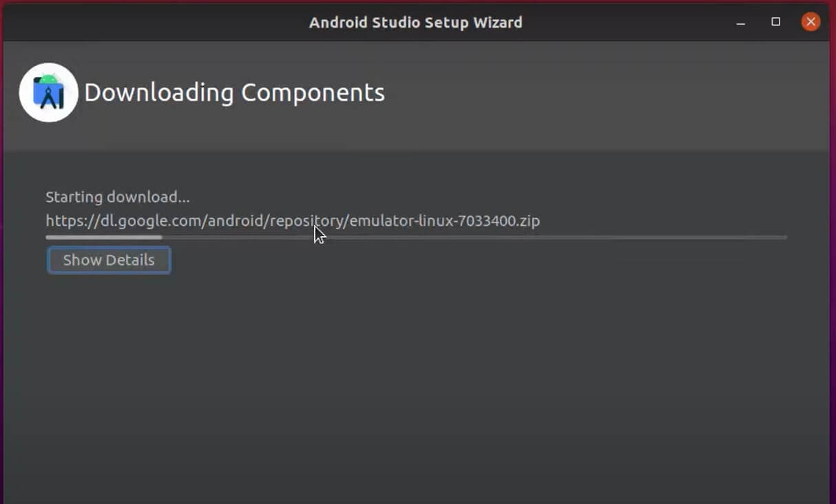Click the "Starting download..." status text
This screenshot has height=504, width=836.
[118, 197]
